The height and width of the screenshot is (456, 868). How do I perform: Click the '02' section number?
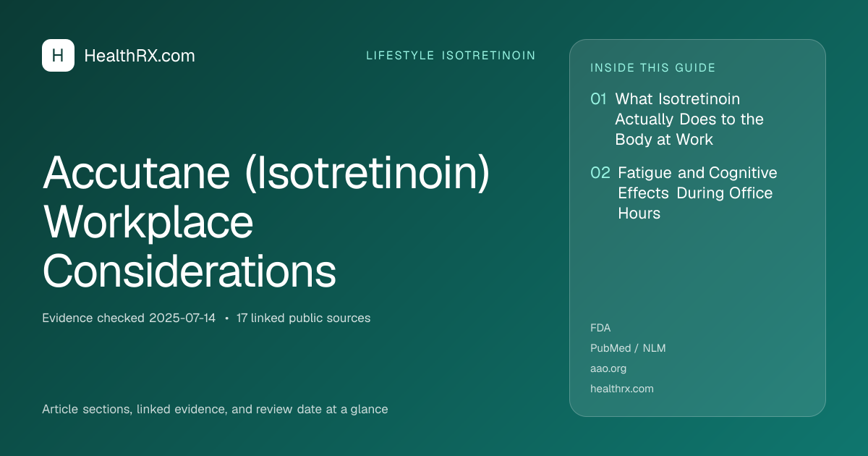[x=600, y=173]
